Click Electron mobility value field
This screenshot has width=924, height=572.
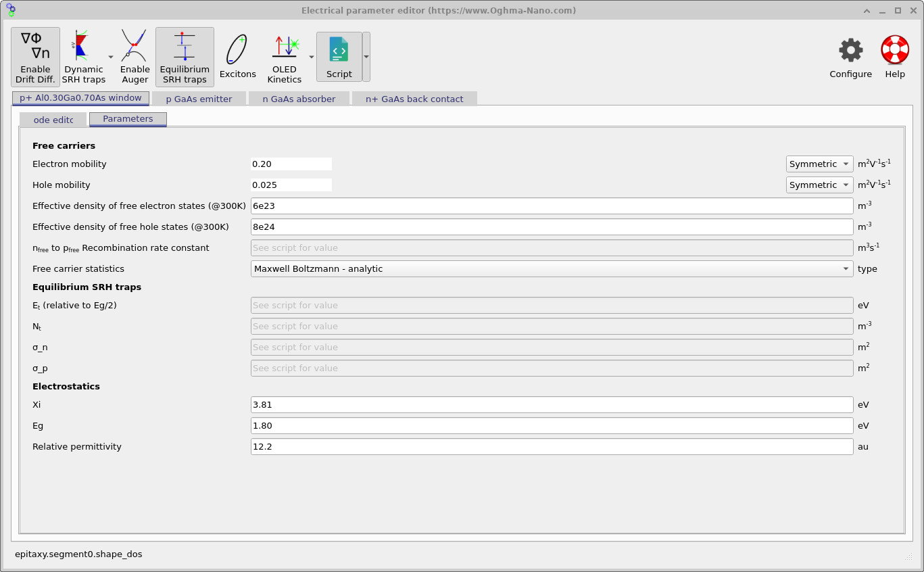291,164
